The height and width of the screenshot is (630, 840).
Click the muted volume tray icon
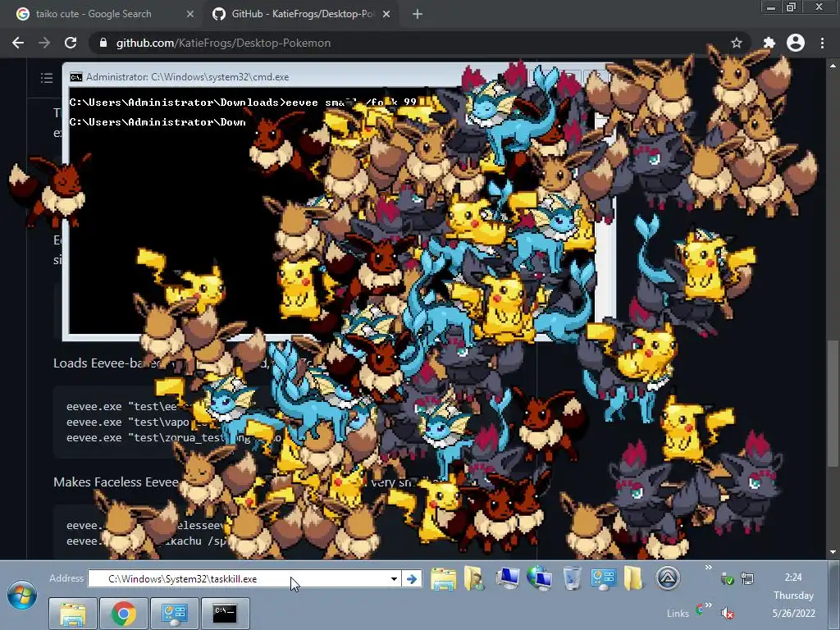pos(727,613)
